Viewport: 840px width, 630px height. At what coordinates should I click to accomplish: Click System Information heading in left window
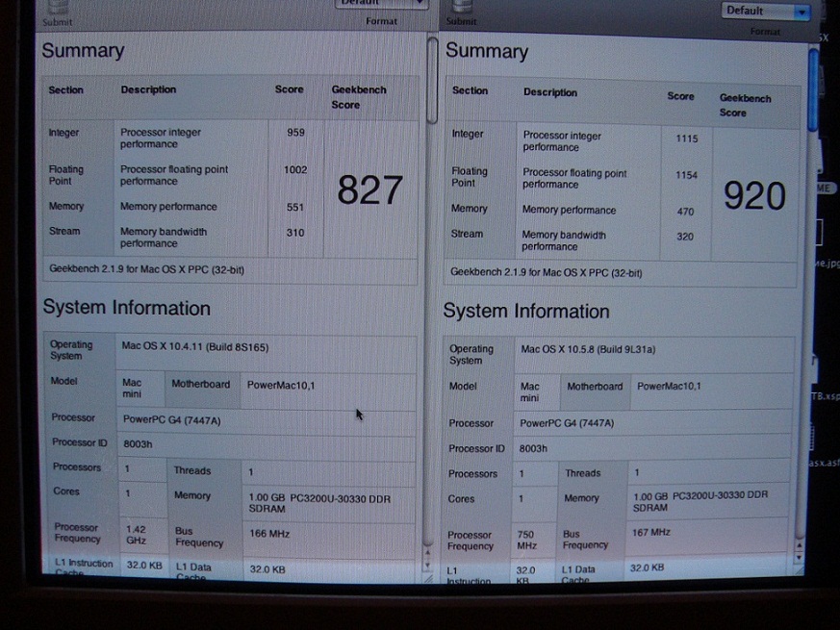[126, 308]
